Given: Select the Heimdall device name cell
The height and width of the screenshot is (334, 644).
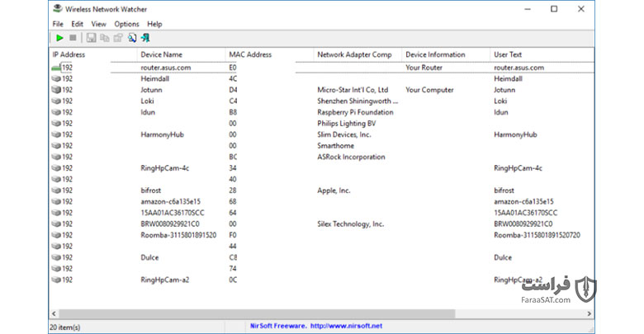Looking at the screenshot, I should (155, 79).
